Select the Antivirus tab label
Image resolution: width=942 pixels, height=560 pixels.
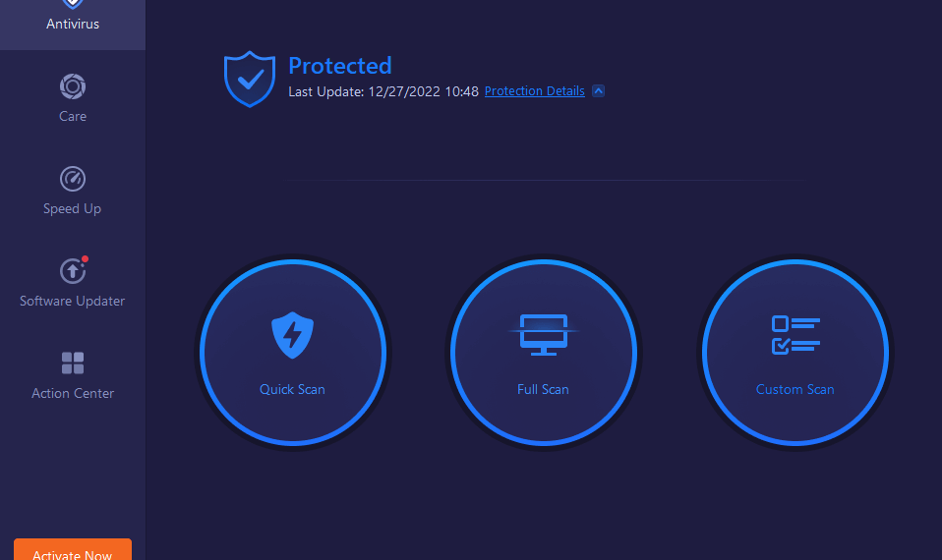tap(73, 24)
